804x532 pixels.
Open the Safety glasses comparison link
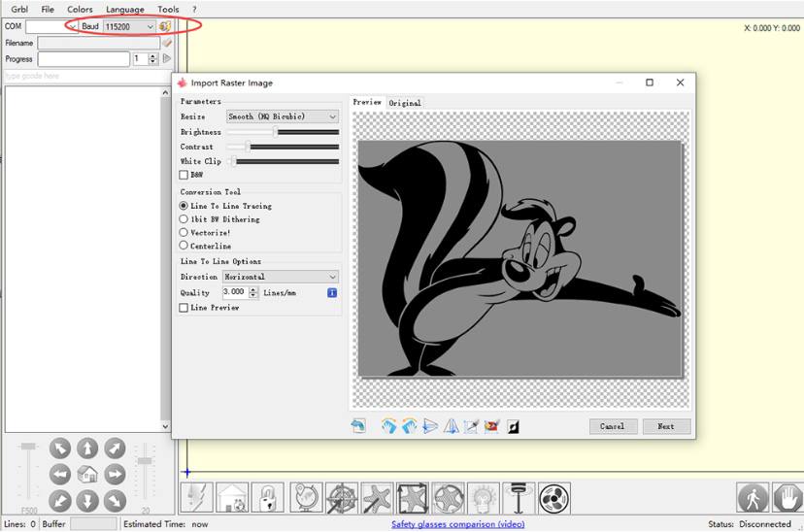point(458,524)
